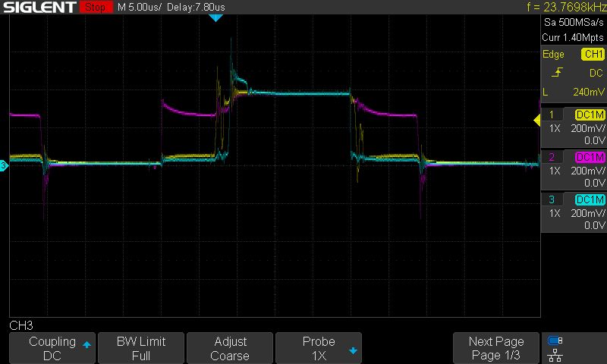Open the Coupling DC soft-menu option
This screenshot has width=607, height=364.
pyautogui.click(x=52, y=348)
